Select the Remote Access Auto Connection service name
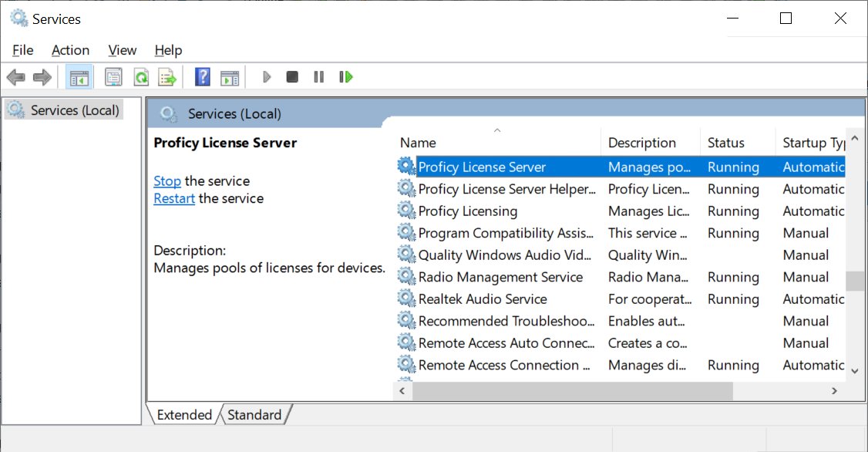 [x=506, y=343]
